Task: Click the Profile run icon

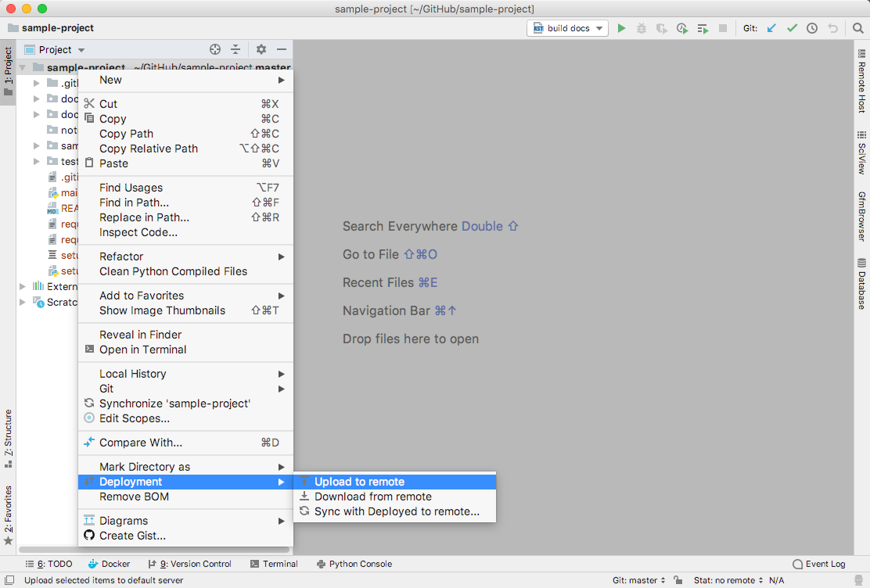Action: click(x=682, y=28)
